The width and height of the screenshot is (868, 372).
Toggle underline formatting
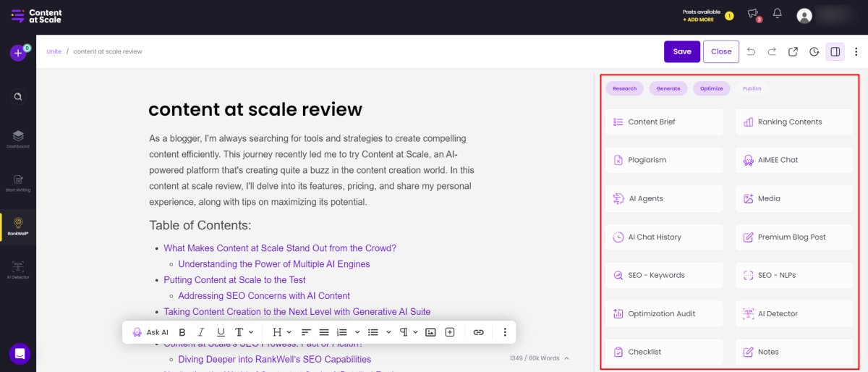pyautogui.click(x=221, y=332)
